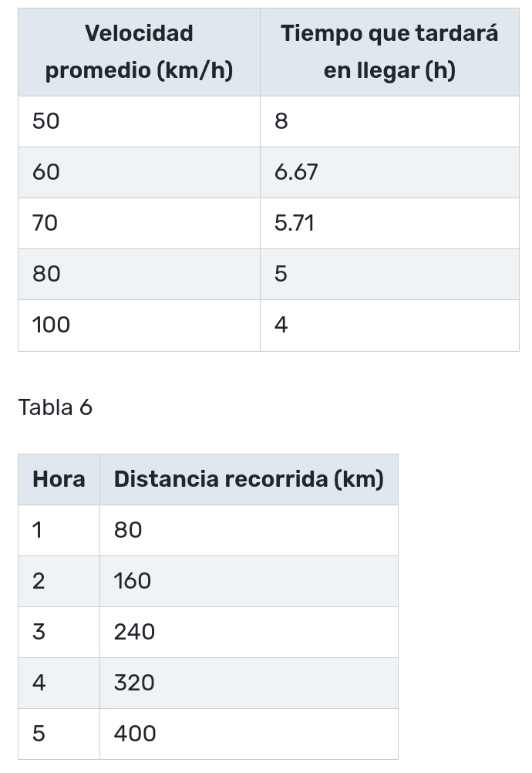532x773 pixels.
Task: Select the "Hora" column header
Action: pos(59,479)
